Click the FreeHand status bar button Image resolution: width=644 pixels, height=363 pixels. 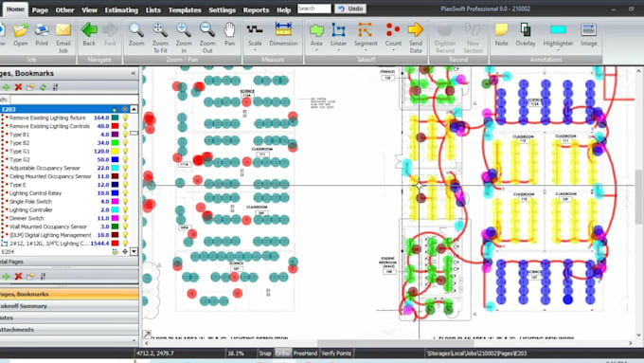pos(305,354)
